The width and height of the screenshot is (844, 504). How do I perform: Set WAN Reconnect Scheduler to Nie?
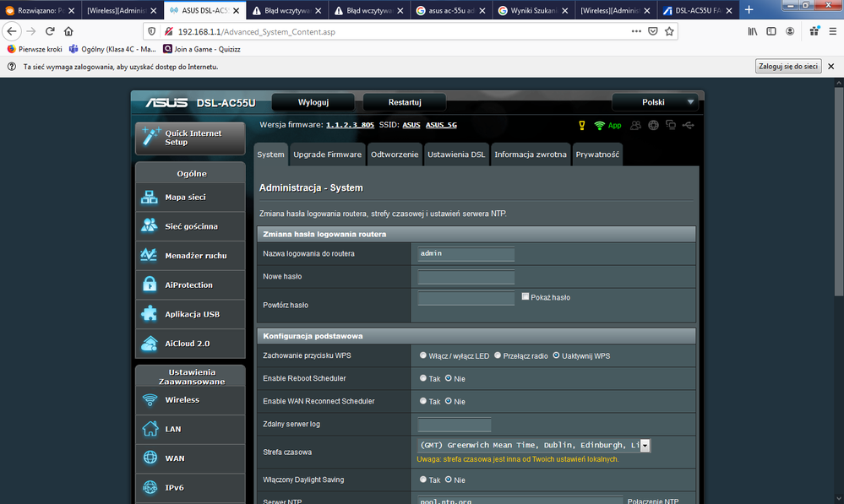pyautogui.click(x=448, y=401)
